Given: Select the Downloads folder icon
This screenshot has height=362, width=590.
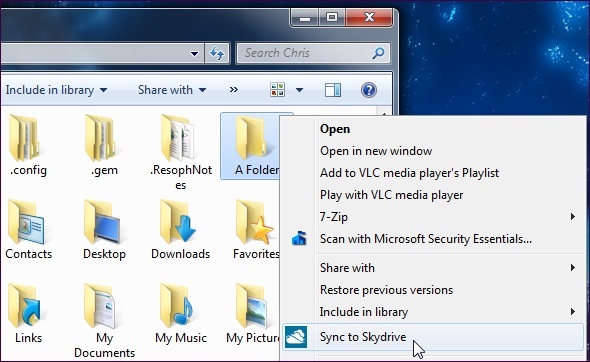Looking at the screenshot, I should pyautogui.click(x=178, y=222).
